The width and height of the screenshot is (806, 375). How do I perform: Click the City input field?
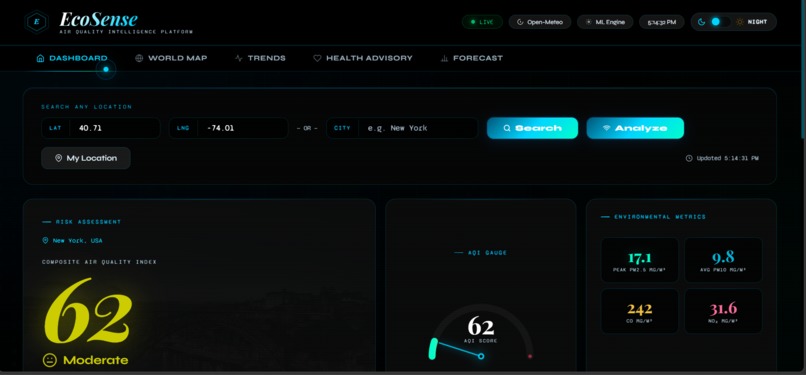pyautogui.click(x=402, y=128)
